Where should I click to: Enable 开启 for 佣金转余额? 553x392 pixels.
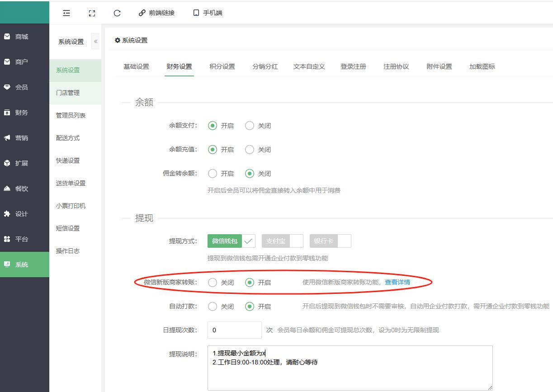point(213,174)
